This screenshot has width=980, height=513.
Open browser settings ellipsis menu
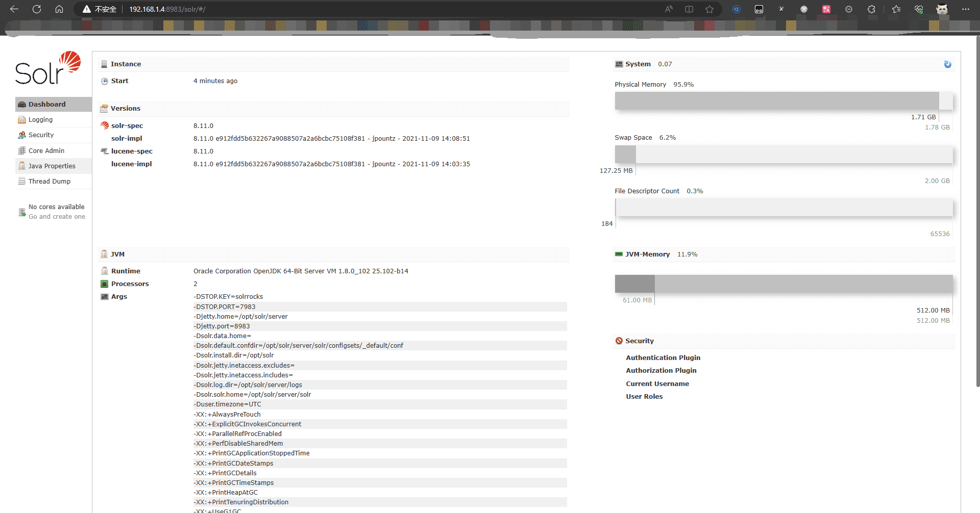965,9
